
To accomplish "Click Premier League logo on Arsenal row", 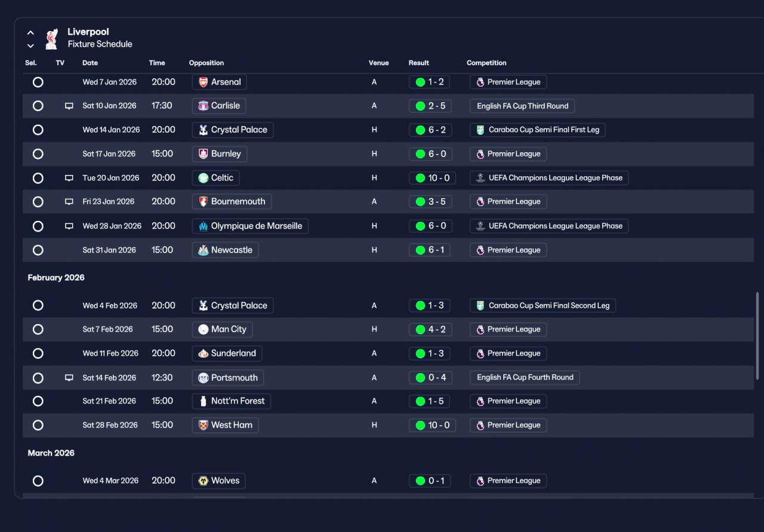I will click(x=480, y=82).
